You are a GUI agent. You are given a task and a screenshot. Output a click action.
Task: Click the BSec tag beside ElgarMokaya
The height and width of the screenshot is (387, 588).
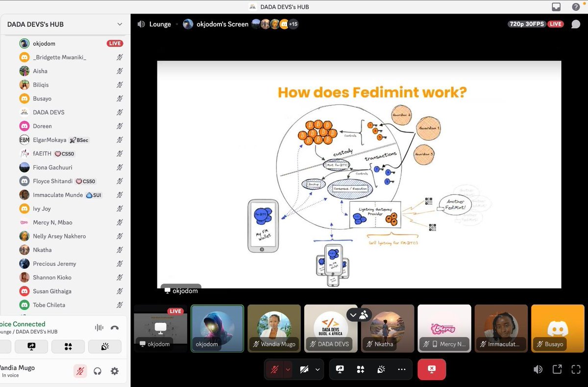pyautogui.click(x=79, y=140)
